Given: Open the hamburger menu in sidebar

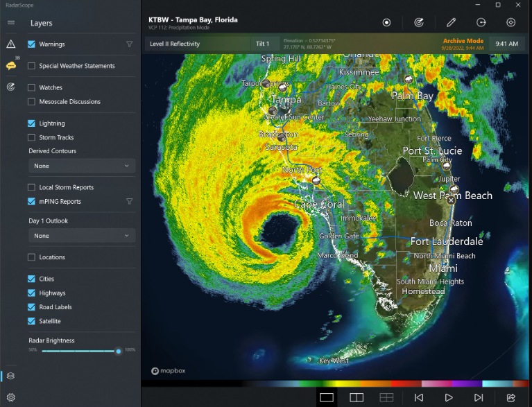Looking at the screenshot, I should point(11,23).
